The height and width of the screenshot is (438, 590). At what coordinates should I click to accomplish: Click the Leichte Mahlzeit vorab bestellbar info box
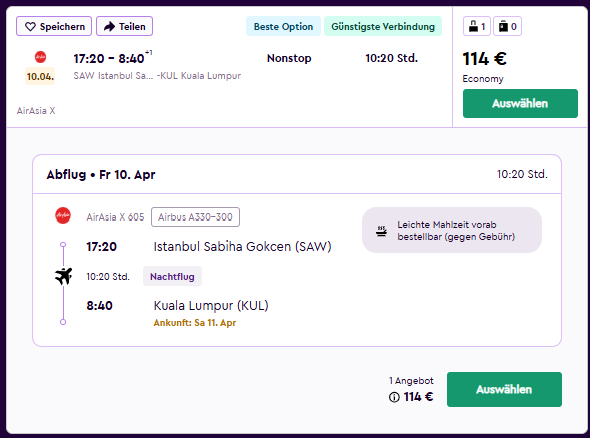click(x=452, y=230)
